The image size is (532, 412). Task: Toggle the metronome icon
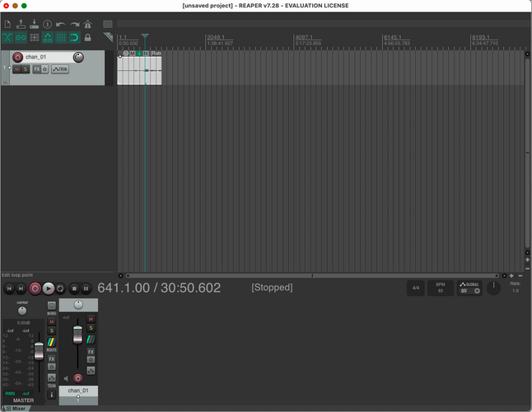[x=88, y=24]
